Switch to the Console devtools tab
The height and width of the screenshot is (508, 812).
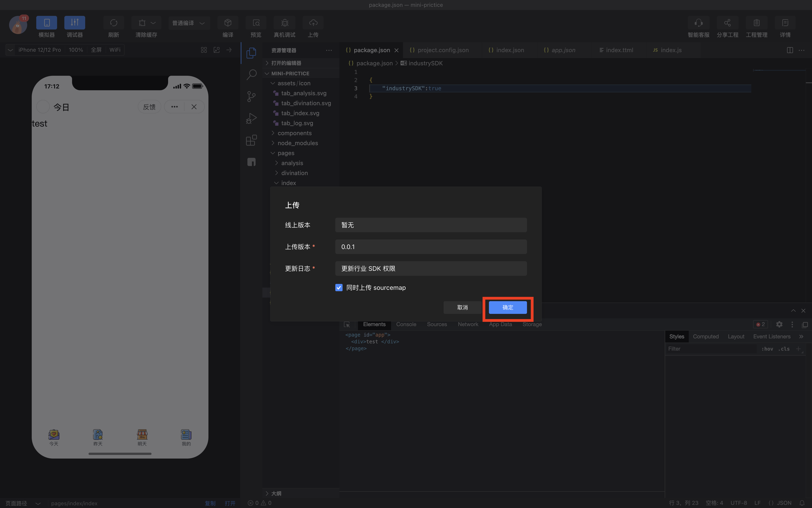tap(406, 324)
